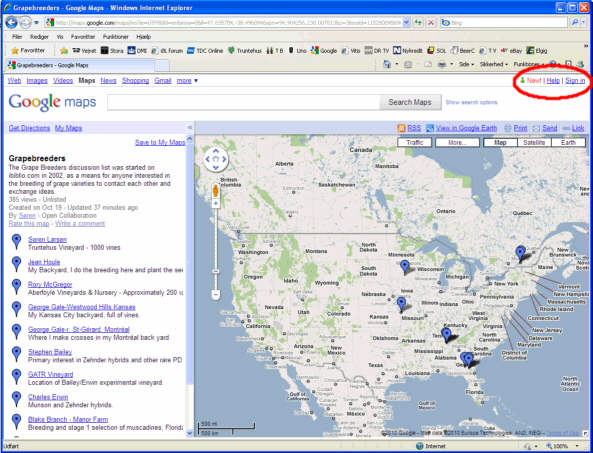Open View in Google Earth link
Viewport: 593px width, 453px height.
(466, 128)
